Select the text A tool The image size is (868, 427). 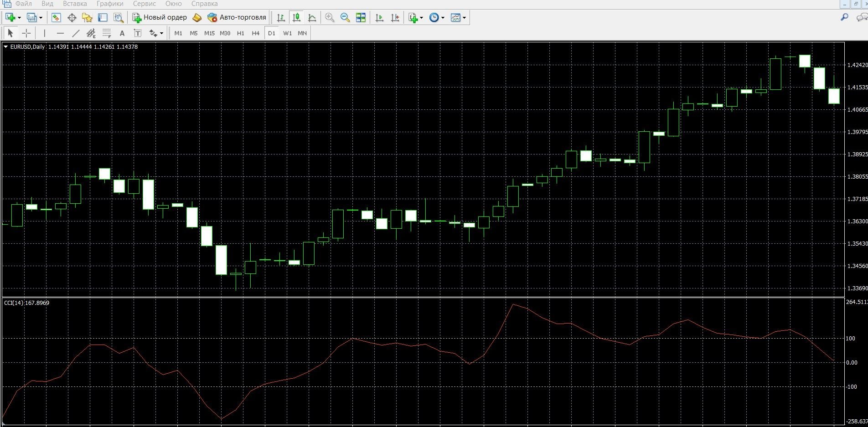point(122,33)
